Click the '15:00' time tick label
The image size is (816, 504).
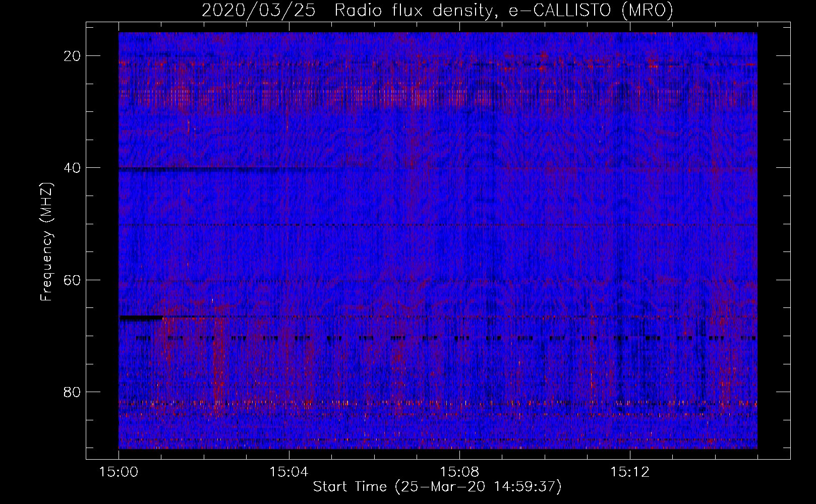119,472
